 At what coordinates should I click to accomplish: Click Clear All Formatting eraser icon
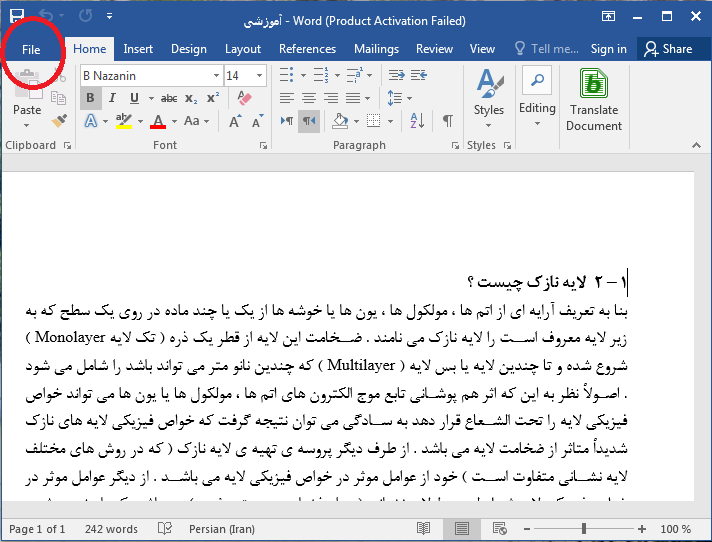[244, 98]
